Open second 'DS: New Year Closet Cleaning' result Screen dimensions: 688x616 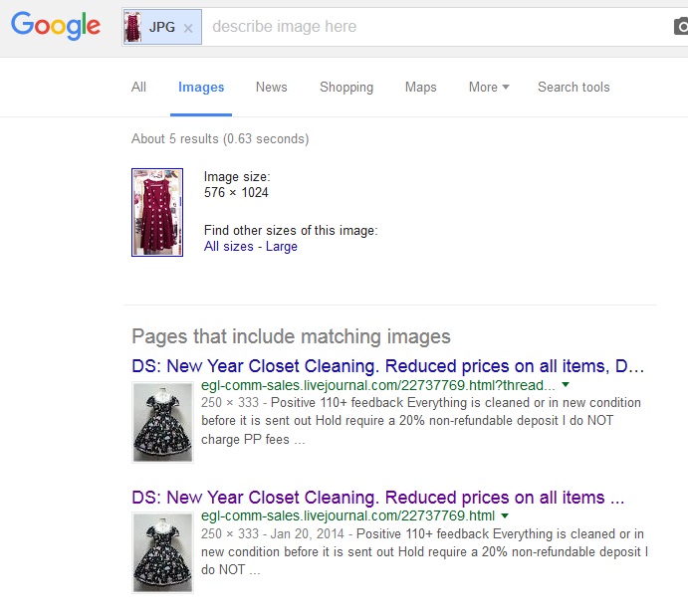click(x=378, y=497)
